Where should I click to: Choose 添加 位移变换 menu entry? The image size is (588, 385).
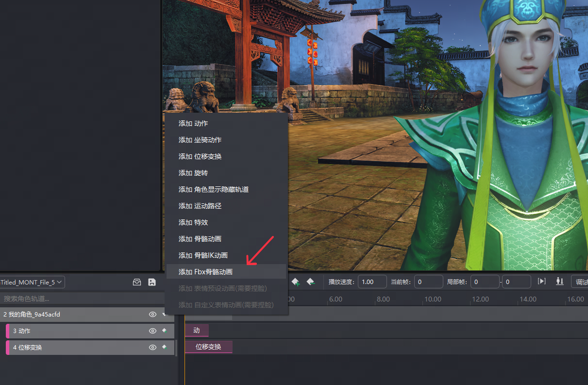pos(226,156)
